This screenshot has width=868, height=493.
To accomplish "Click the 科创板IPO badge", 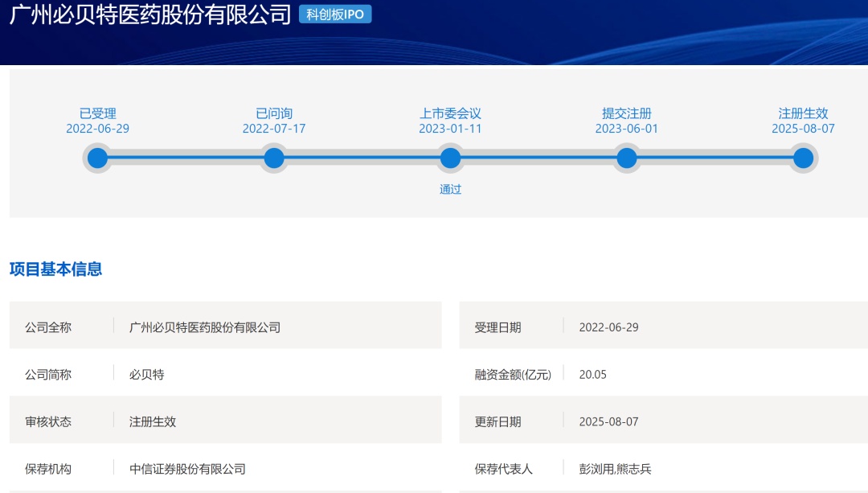I will point(335,14).
